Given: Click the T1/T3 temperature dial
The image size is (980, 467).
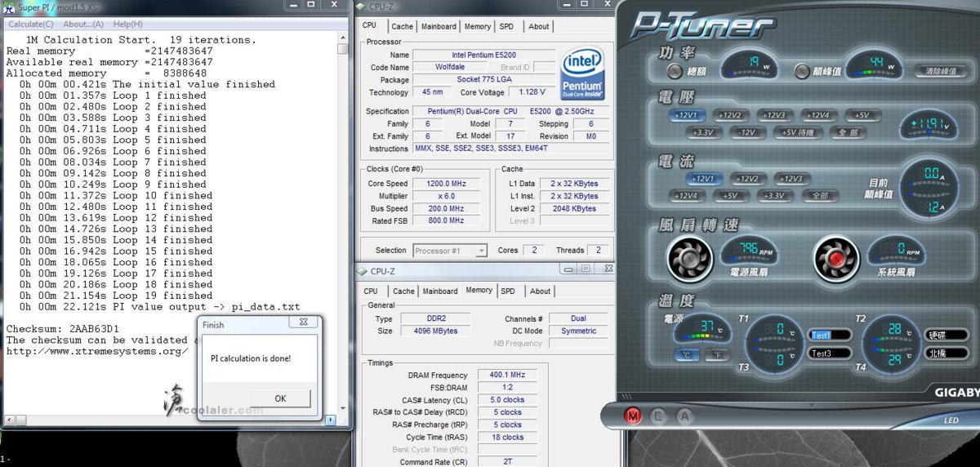Looking at the screenshot, I should point(776,345).
